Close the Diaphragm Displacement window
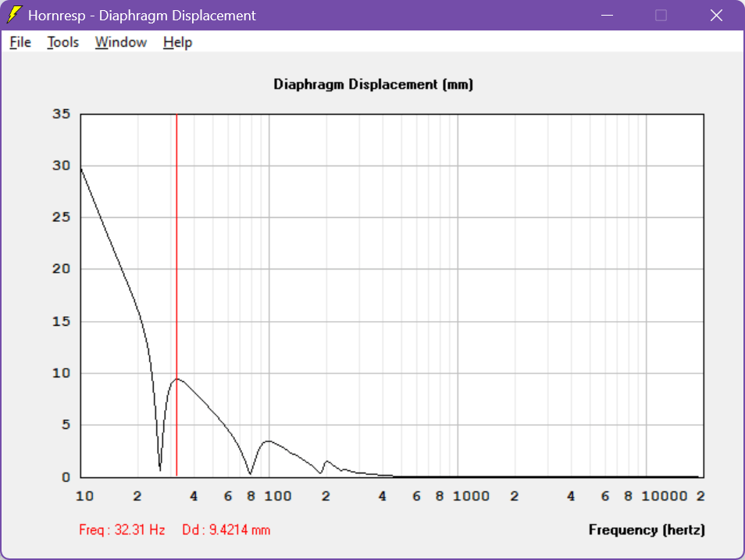745x560 pixels. click(x=716, y=15)
